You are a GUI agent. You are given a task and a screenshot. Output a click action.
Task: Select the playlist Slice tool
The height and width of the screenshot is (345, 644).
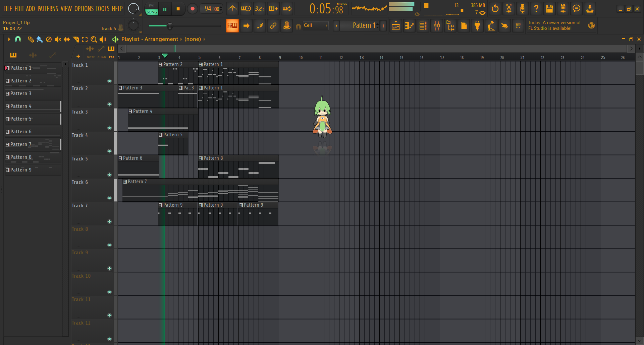[x=76, y=40]
